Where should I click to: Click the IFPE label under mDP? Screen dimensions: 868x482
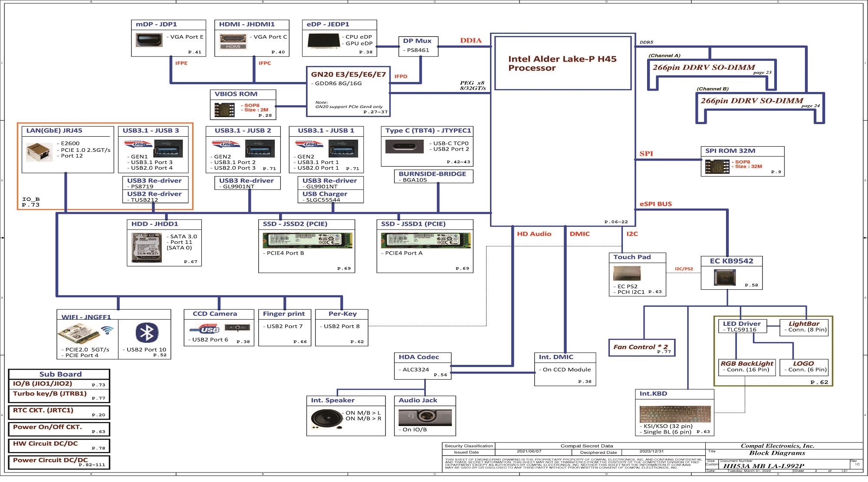(x=181, y=63)
